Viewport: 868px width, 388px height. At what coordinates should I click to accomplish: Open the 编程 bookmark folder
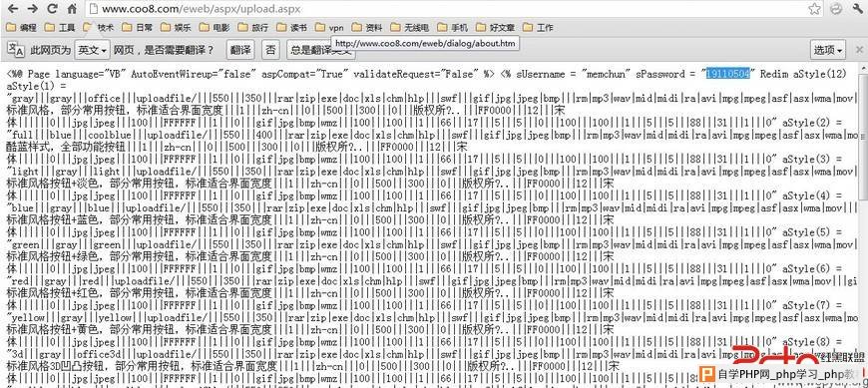(x=22, y=27)
